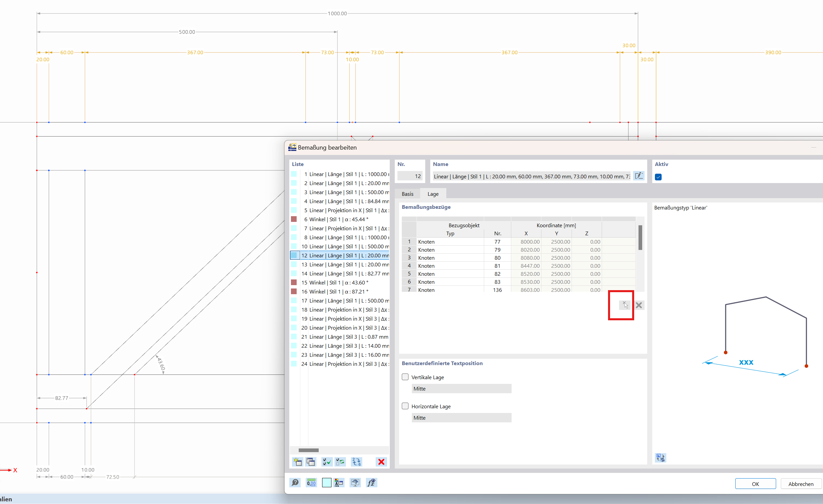
Task: Enable the Vertikale Lage checkbox
Action: coord(405,377)
